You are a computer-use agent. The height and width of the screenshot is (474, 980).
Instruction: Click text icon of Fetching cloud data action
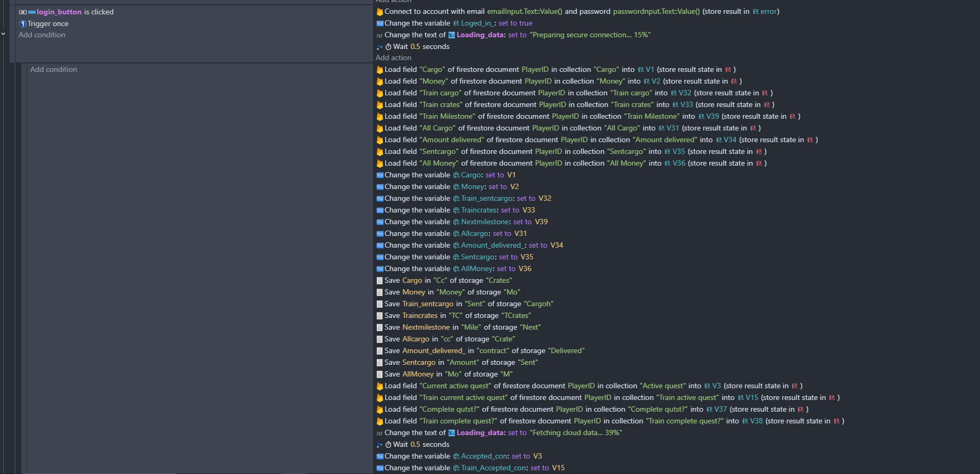point(380,433)
